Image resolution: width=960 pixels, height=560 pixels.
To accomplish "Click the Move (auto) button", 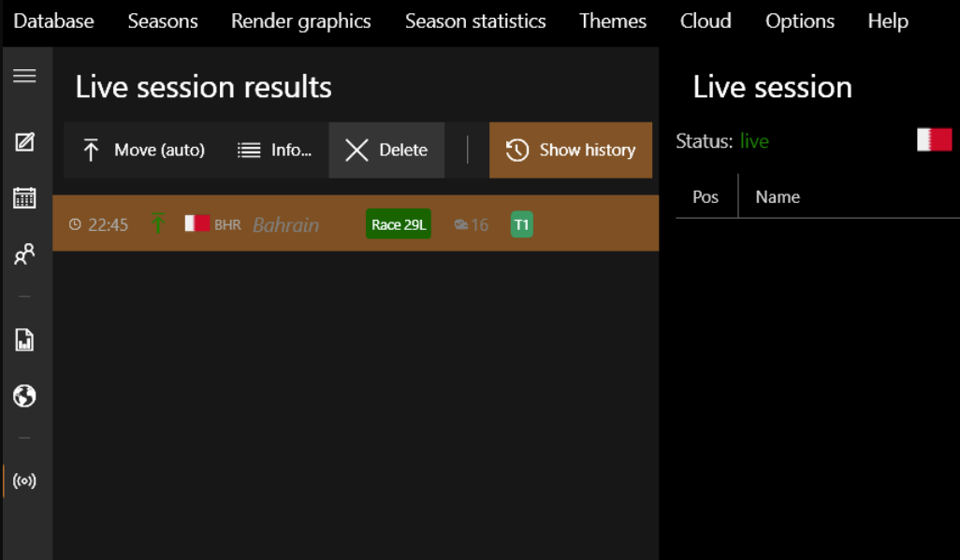I will (143, 150).
